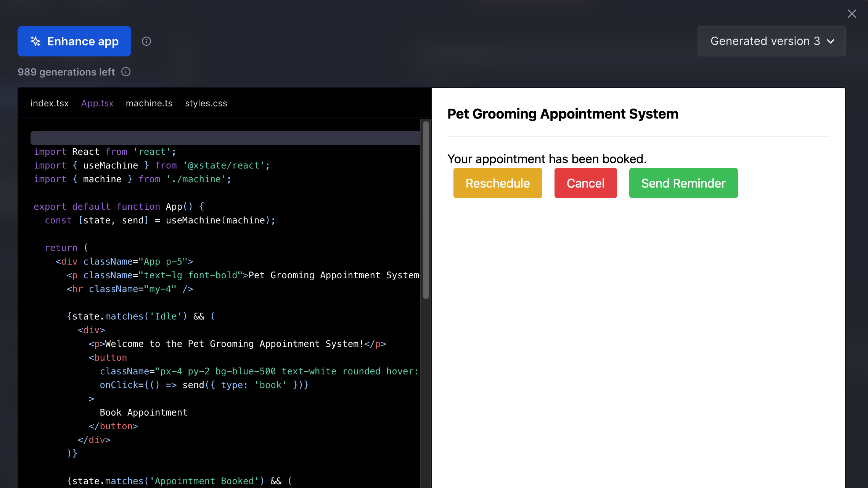Click the info icon next to generations counter
The image size is (868, 488).
point(126,72)
